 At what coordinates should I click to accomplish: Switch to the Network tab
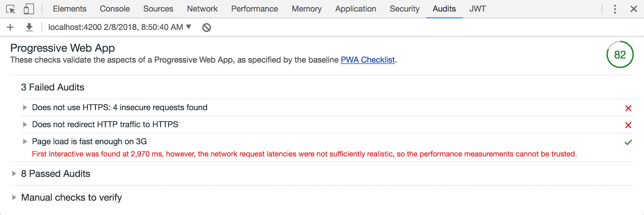202,9
